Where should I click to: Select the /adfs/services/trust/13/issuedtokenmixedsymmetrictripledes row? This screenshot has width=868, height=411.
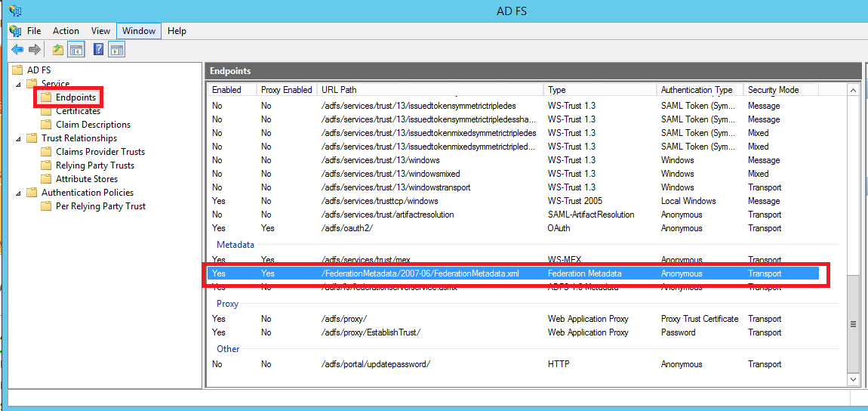[x=513, y=133]
